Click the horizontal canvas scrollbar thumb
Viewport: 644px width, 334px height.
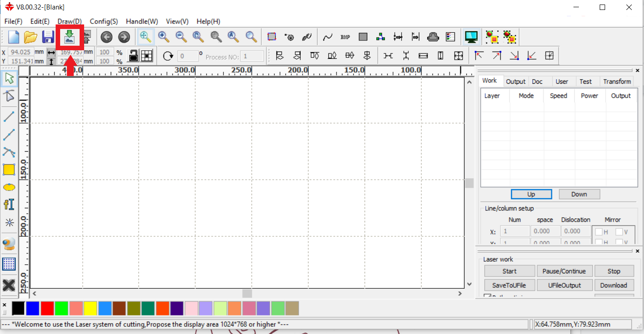pos(247,293)
